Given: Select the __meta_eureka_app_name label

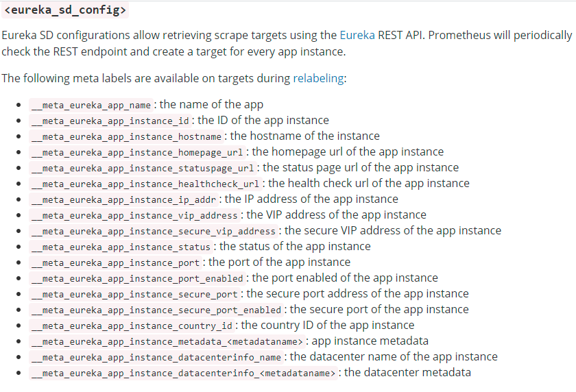Looking at the screenshot, I should point(91,105).
